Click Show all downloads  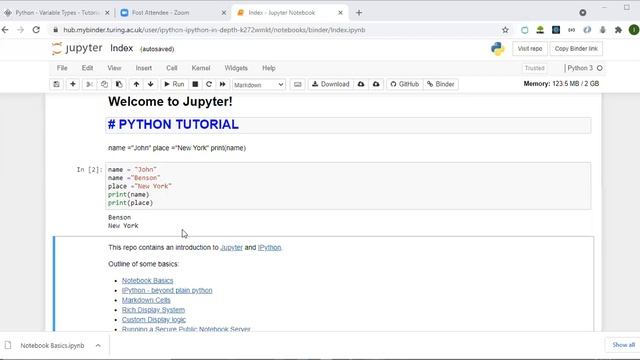point(623,345)
